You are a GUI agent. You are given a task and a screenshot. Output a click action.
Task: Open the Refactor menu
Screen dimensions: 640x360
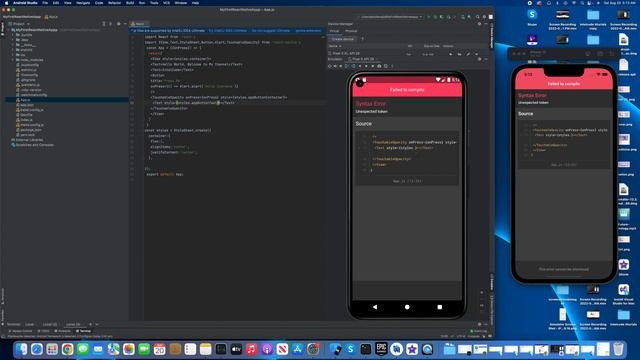(114, 3)
